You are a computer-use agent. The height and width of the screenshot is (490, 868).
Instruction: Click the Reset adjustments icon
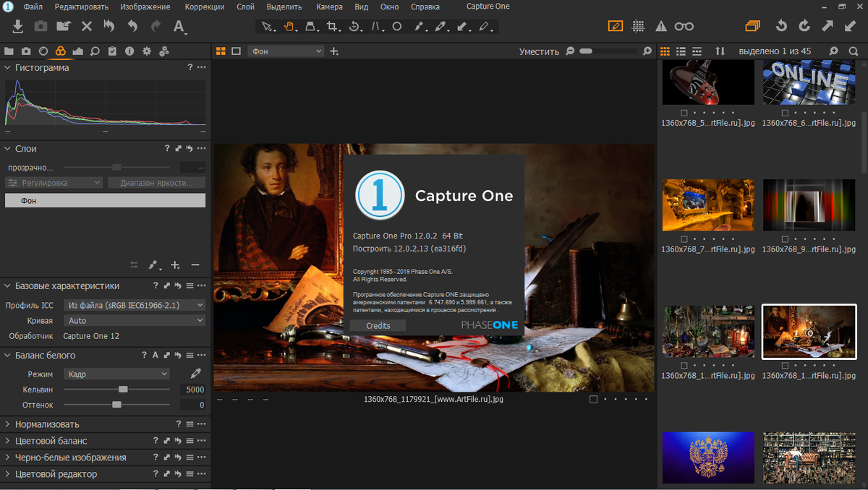pyautogui.click(x=109, y=26)
